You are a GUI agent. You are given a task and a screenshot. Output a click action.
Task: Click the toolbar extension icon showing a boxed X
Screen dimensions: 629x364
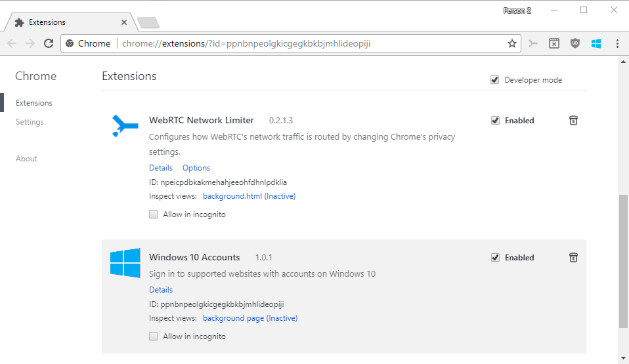tap(554, 43)
